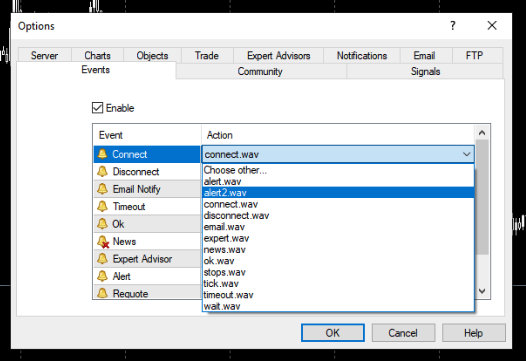Click the bell icon beside Disconnect
Image resolution: width=526 pixels, height=361 pixels.
point(102,171)
